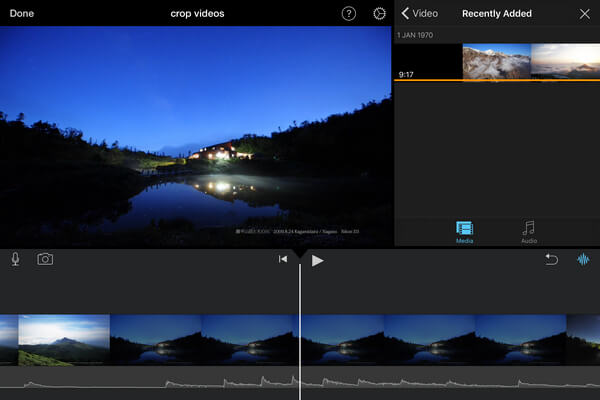Play the video preview
Image resolution: width=600 pixels, height=400 pixels.
coord(317,260)
